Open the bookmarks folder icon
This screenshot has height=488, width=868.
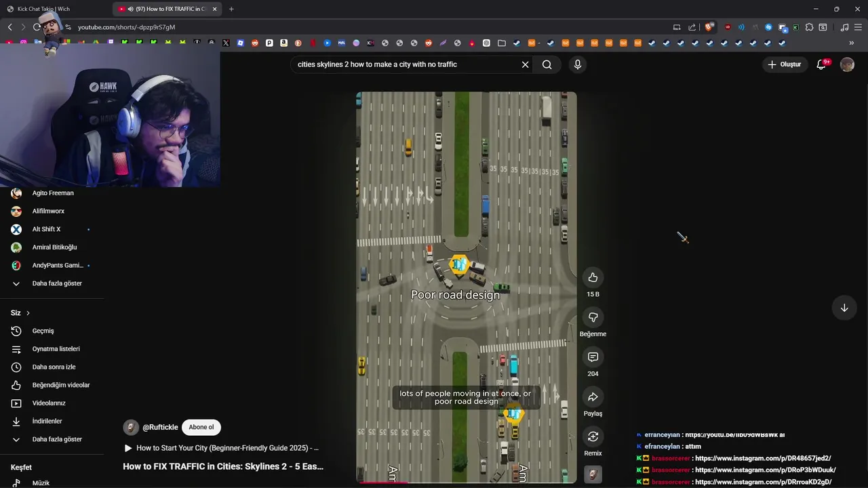pyautogui.click(x=502, y=43)
